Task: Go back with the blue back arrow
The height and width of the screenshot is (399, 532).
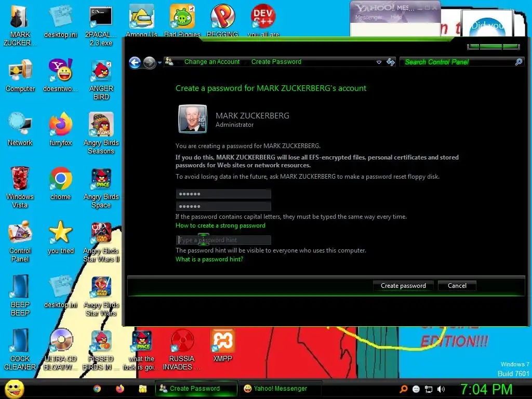Action: pos(135,62)
